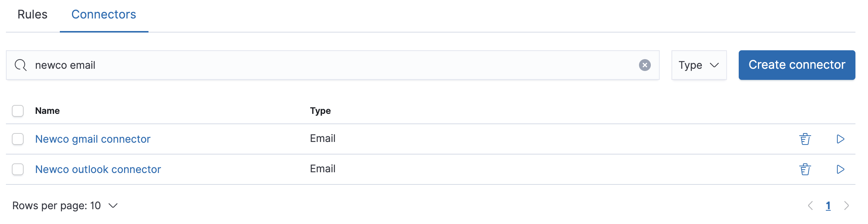
Task: Click the magnifying glass search icon
Action: coord(20,65)
